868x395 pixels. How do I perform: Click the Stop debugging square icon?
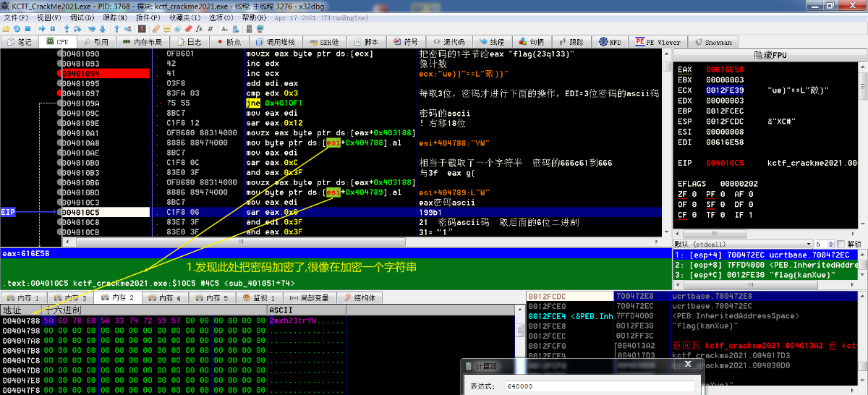[x=27, y=29]
